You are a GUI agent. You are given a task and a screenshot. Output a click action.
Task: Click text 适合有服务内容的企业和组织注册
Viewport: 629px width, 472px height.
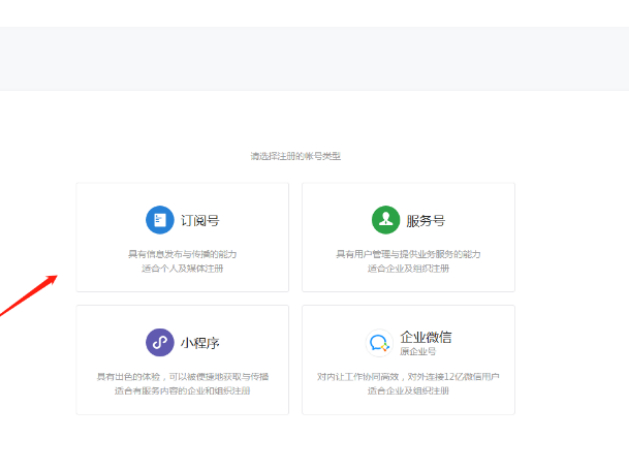pyautogui.click(x=183, y=391)
